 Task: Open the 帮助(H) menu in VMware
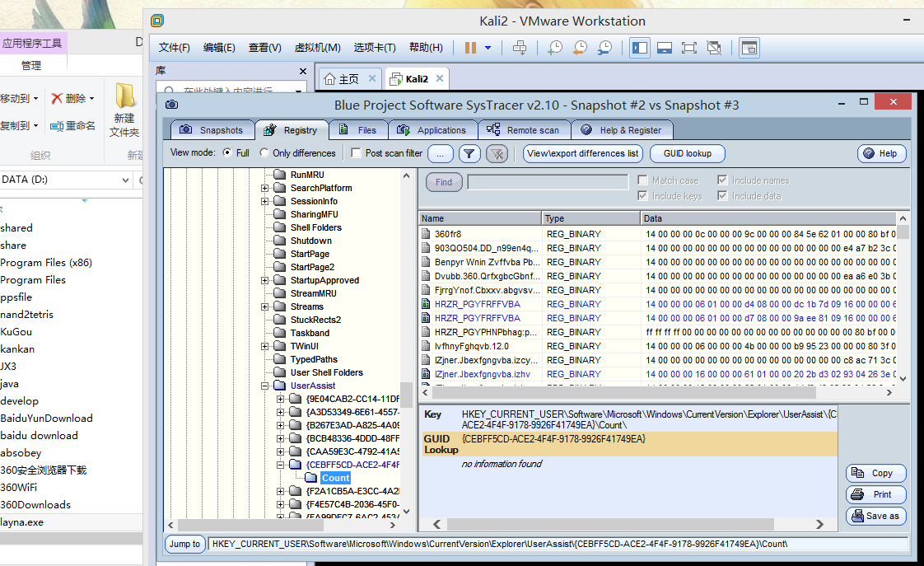[426, 48]
